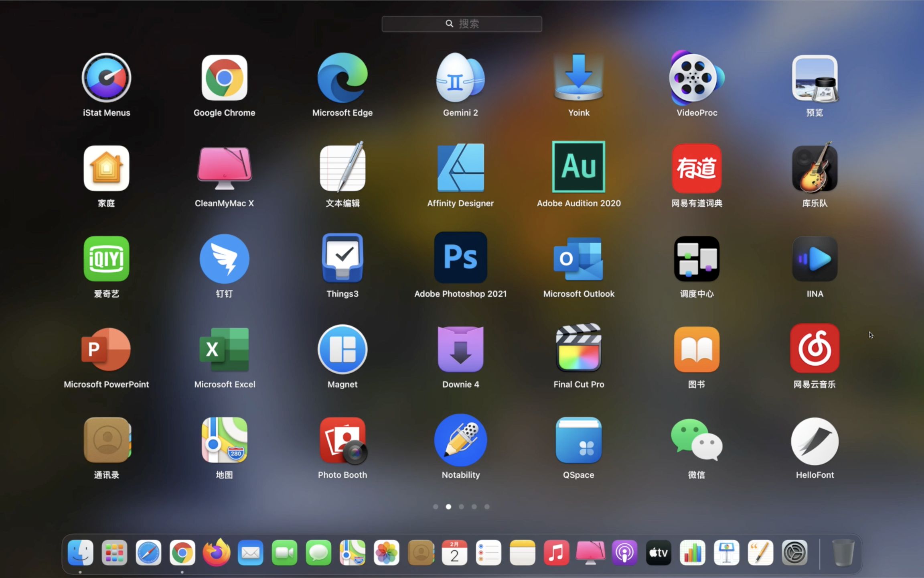Launch IINA player
Image resolution: width=924 pixels, height=578 pixels.
pyautogui.click(x=815, y=258)
